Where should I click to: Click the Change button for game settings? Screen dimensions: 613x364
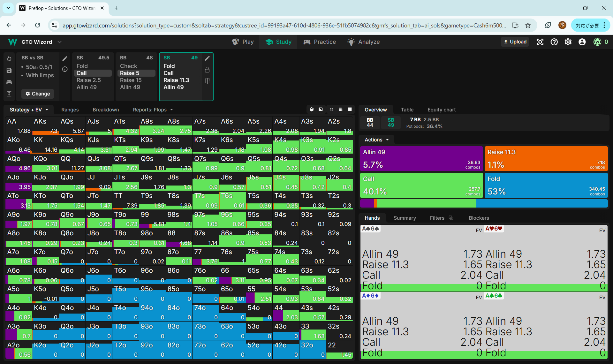click(x=38, y=94)
